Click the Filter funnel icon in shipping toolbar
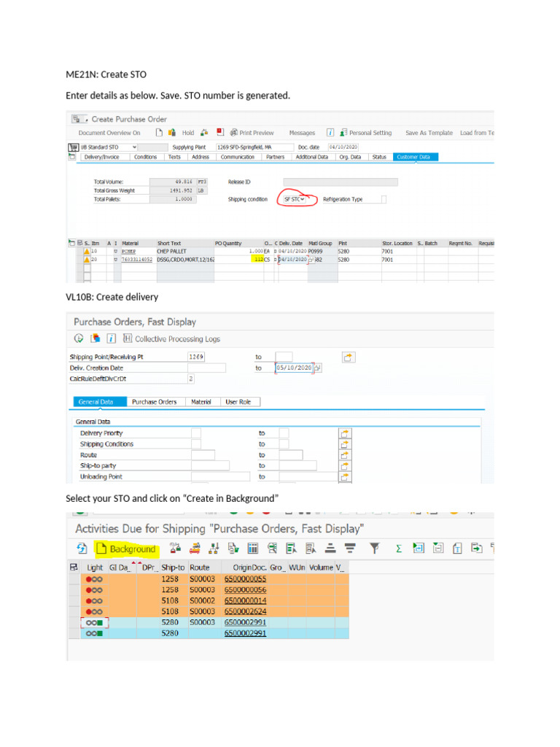Screen dimensions: 560x747 click(x=374, y=549)
